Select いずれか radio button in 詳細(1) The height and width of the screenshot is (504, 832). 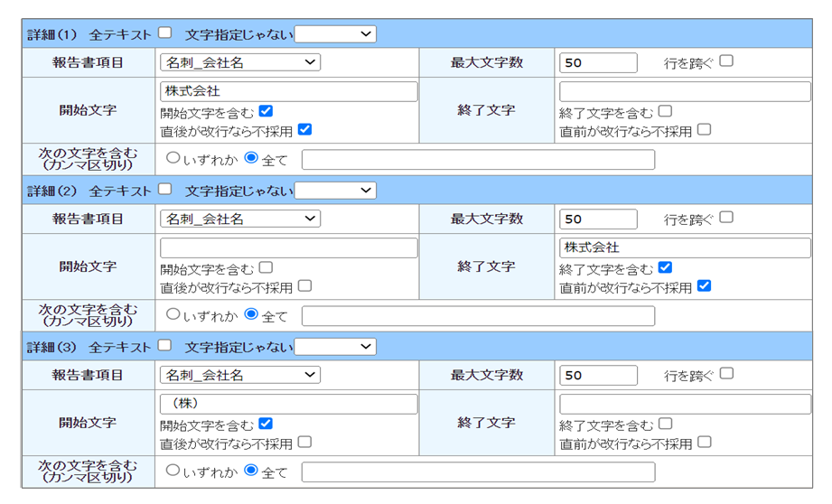173,159
